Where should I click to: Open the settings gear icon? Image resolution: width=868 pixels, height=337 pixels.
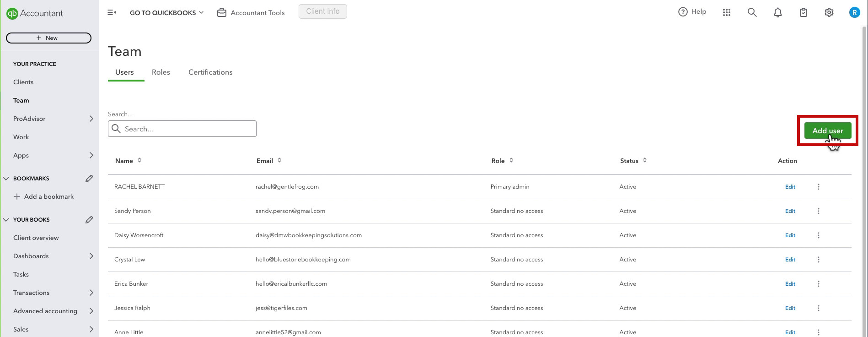[829, 12]
